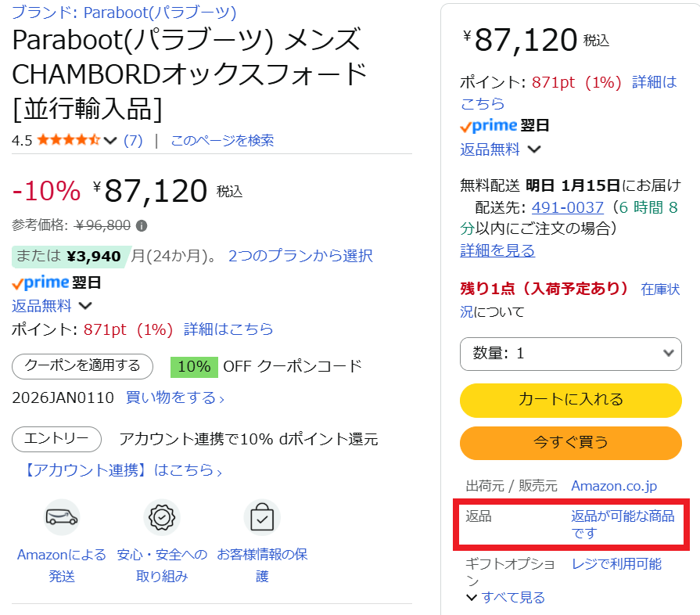Screen dimensions: 700x615
Task: Click the お客様情報の保護 shopping bag icon
Action: 261,517
